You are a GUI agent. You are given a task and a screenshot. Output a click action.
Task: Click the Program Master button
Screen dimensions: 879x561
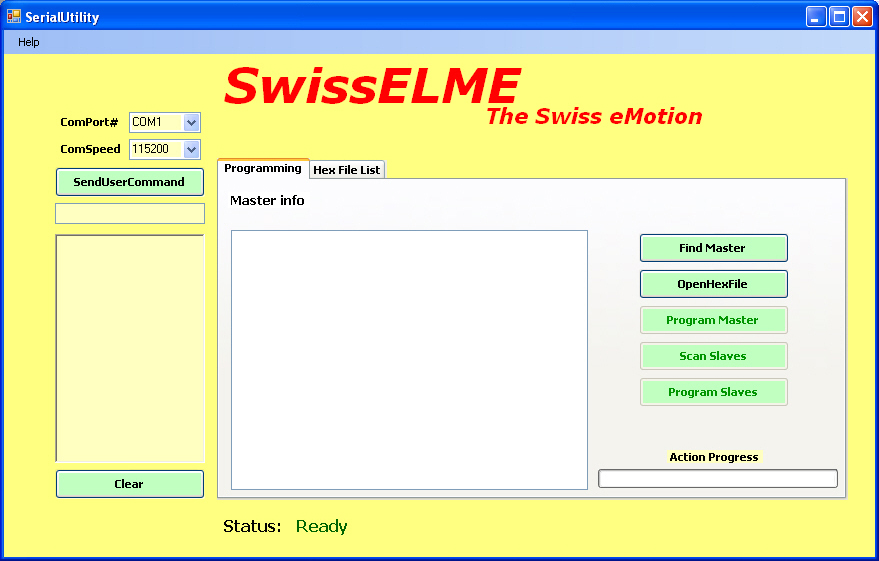[714, 320]
